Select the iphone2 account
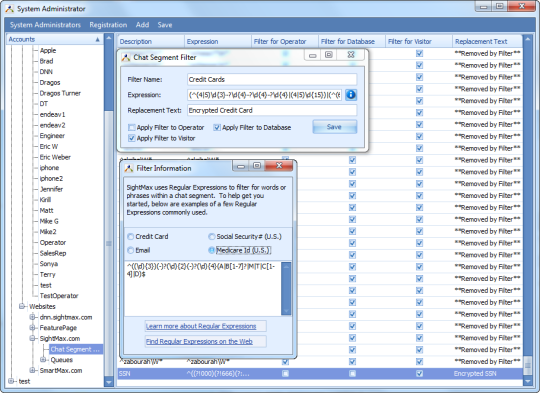The image size is (540, 393). [x=51, y=178]
